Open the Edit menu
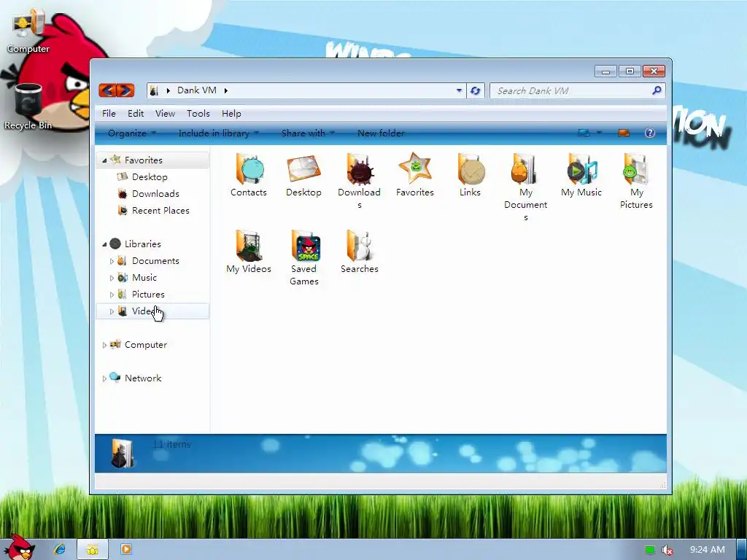The width and height of the screenshot is (747, 560). click(135, 113)
